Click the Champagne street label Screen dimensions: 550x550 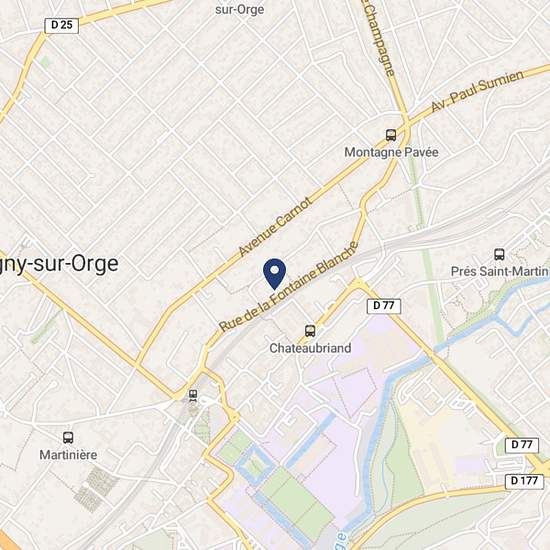pos(379,39)
